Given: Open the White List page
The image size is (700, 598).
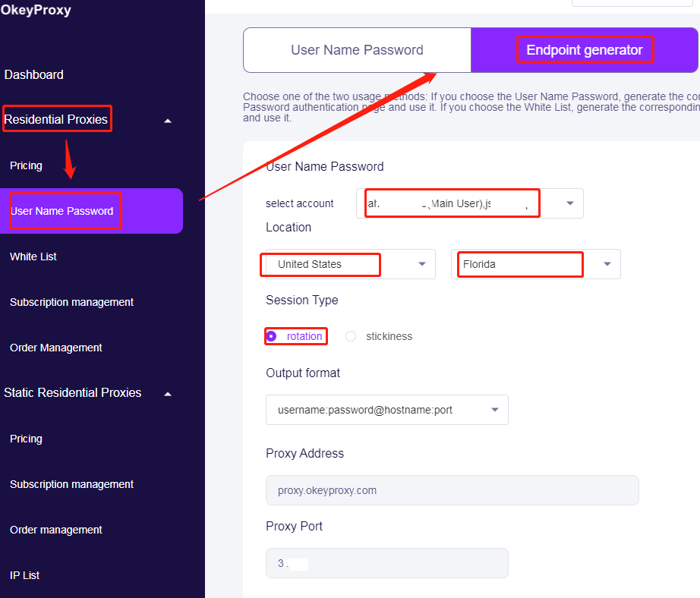Looking at the screenshot, I should tap(33, 257).
